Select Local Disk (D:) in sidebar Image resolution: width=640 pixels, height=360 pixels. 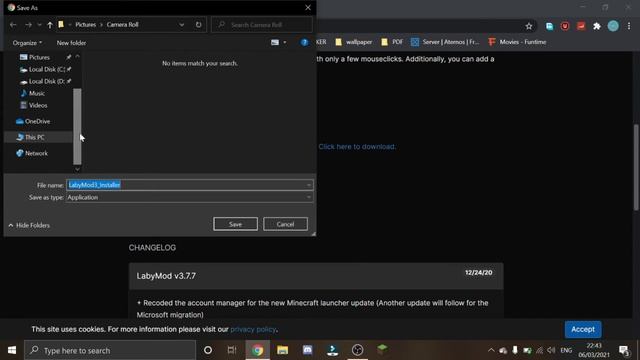point(46,81)
